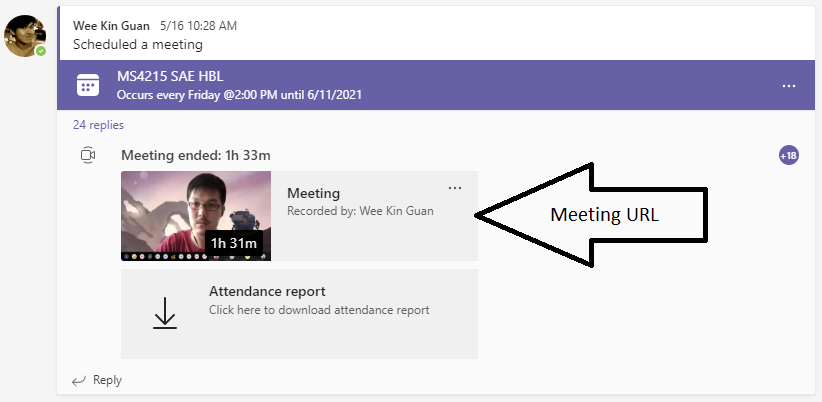Viewport: 822px width, 402px height.
Task: Click the camera icon beside Meeting ended
Action: click(x=88, y=155)
